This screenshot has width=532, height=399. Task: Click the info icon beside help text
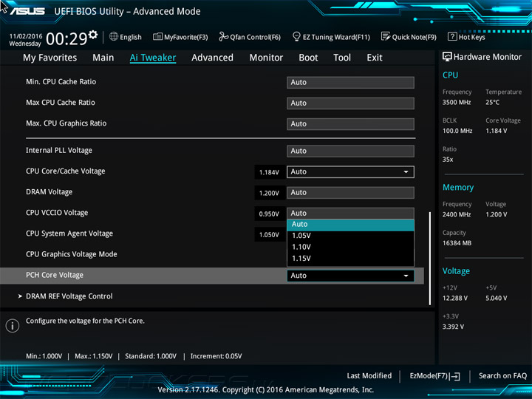[13, 326]
